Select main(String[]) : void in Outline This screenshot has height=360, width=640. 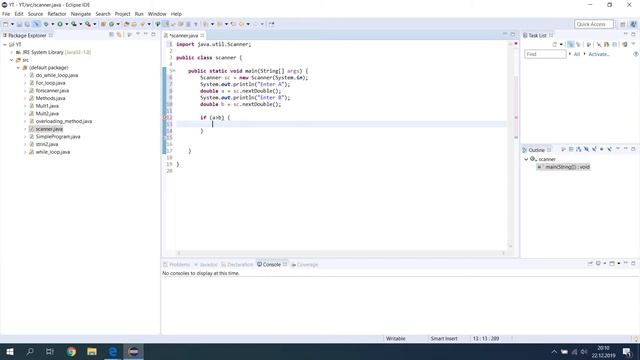(x=563, y=167)
